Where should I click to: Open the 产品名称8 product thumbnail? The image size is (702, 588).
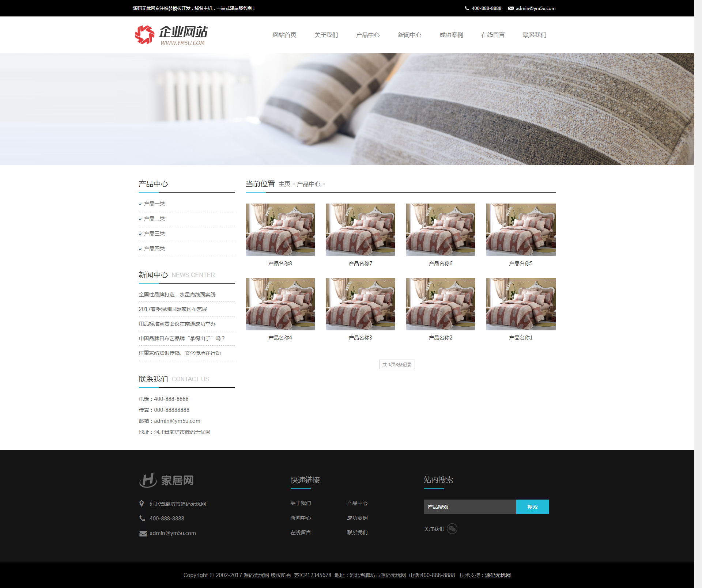280,229
